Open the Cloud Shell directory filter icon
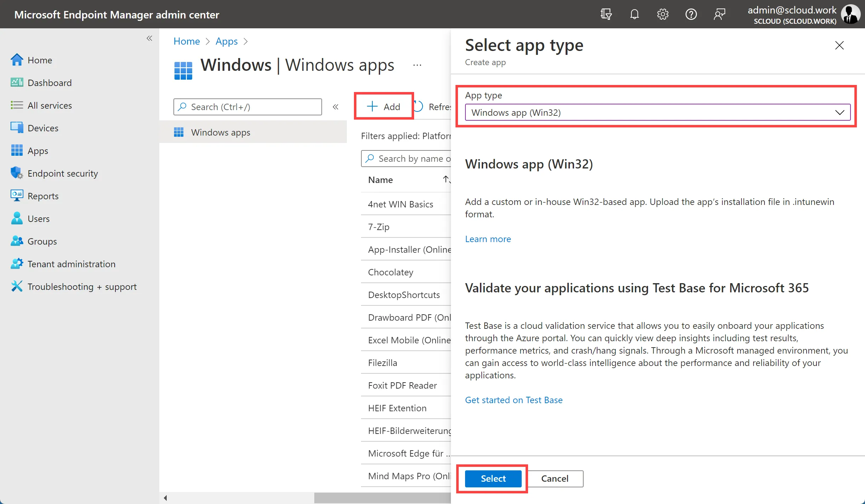This screenshot has height=504, width=865. (606, 15)
